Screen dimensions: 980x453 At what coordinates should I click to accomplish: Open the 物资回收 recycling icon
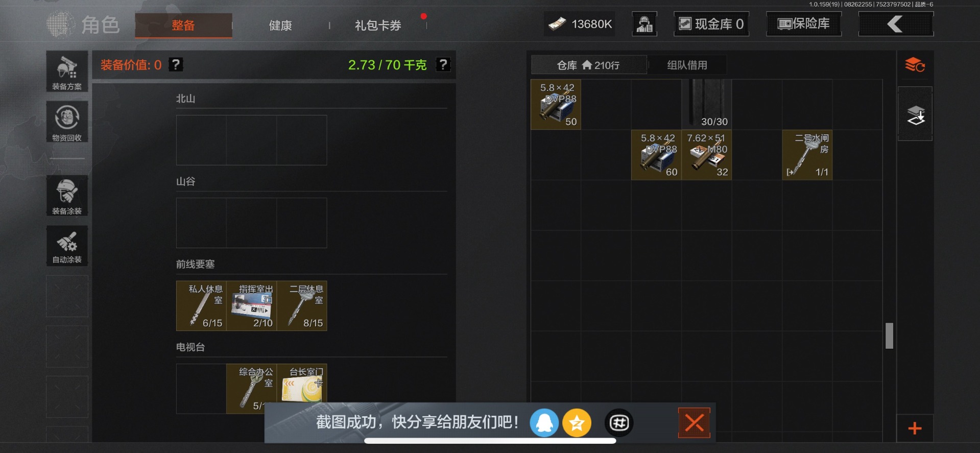tap(67, 122)
